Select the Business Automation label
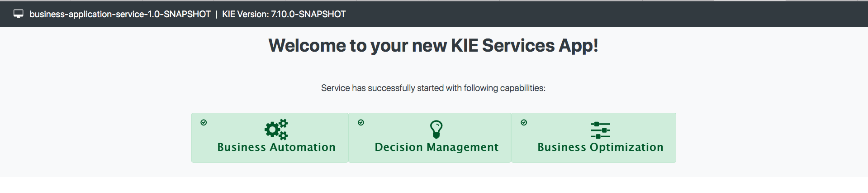The image size is (868, 193). [276, 147]
